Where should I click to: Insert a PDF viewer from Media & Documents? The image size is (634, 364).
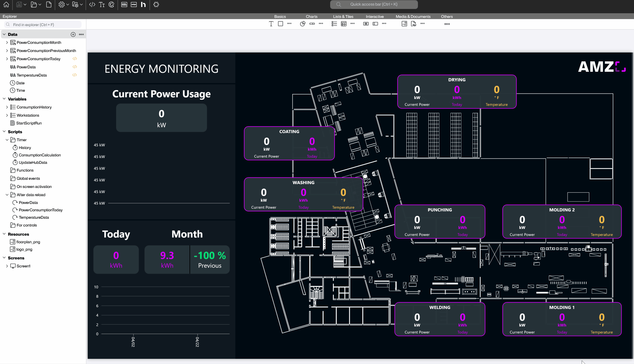(413, 24)
